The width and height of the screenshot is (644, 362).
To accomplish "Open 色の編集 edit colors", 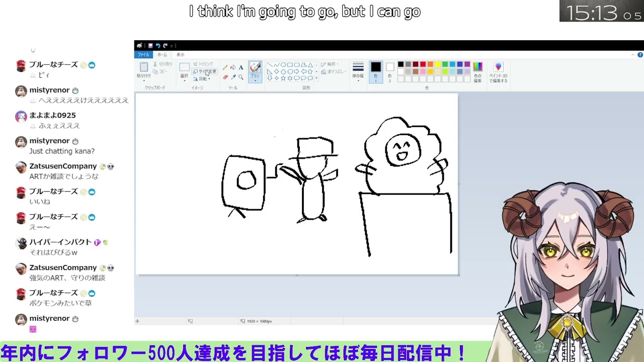I will click(478, 72).
